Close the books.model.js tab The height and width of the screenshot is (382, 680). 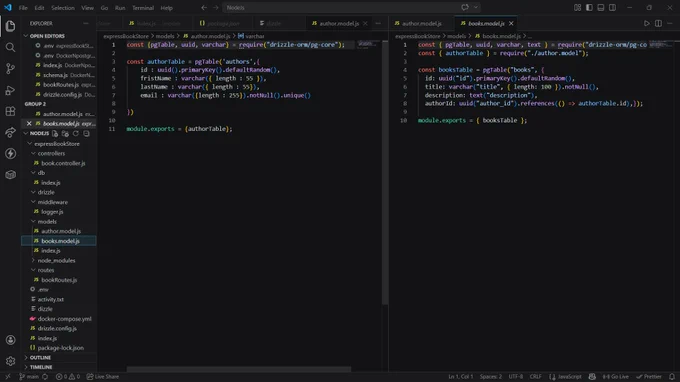(511, 23)
